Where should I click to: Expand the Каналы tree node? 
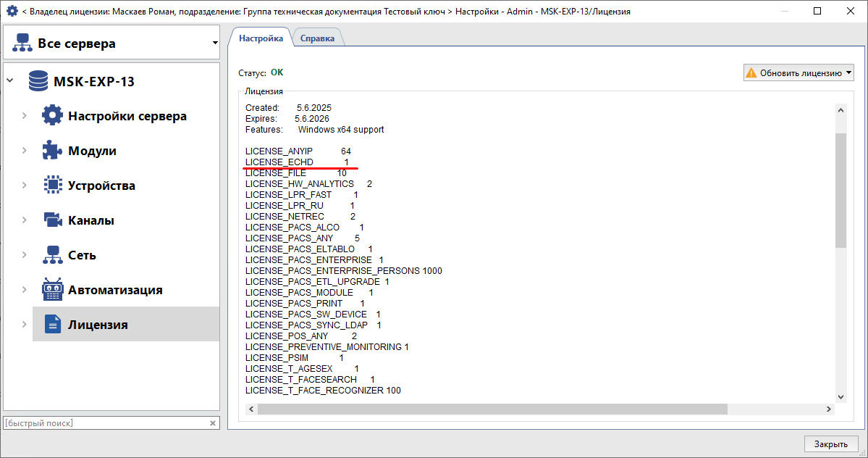click(25, 220)
